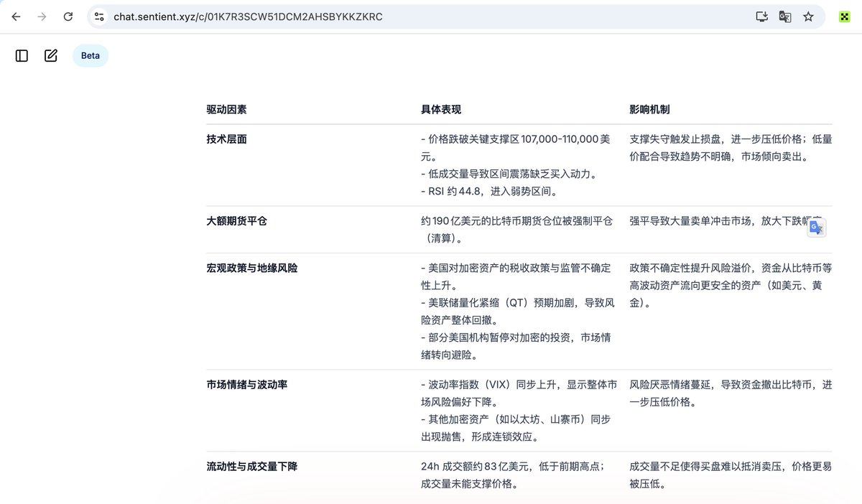Click the 驱动因素 column header
The height and width of the screenshot is (504, 862).
tap(226, 110)
